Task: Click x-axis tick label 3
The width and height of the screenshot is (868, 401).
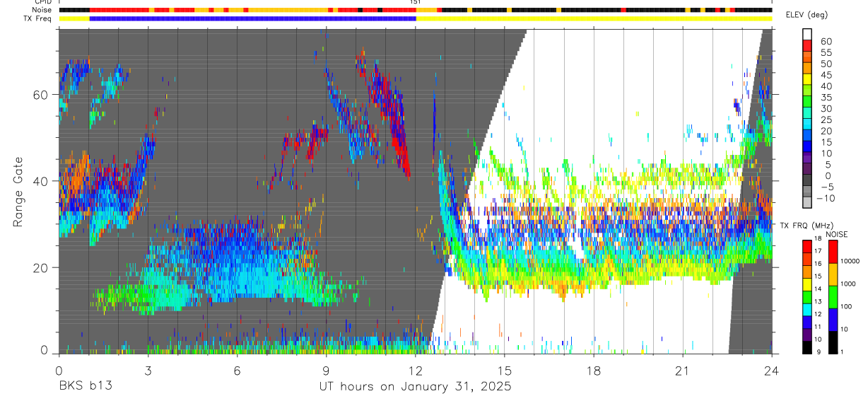Action: point(147,370)
